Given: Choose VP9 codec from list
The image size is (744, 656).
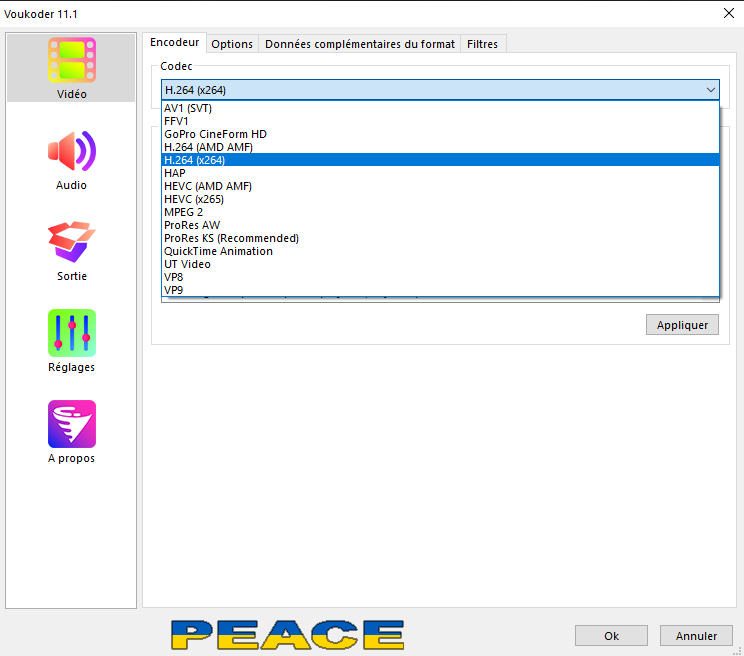Looking at the screenshot, I should point(440,290).
